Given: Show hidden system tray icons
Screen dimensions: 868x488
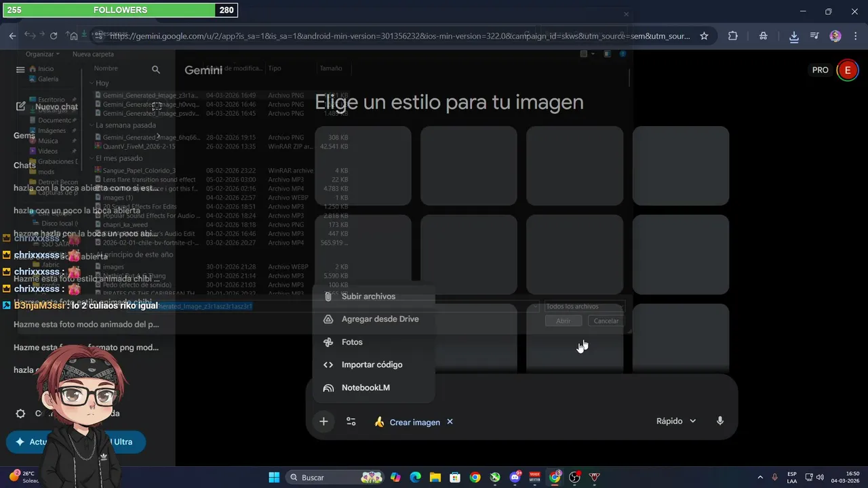Looking at the screenshot, I should coord(759,477).
